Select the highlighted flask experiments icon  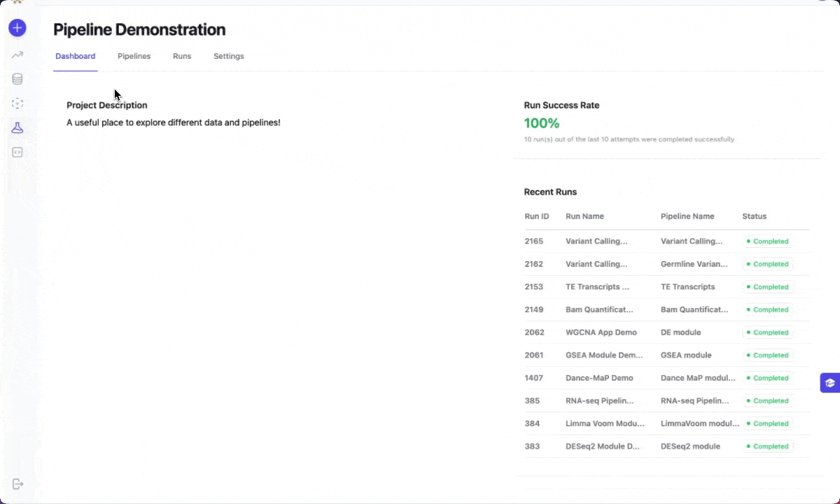[x=17, y=127]
